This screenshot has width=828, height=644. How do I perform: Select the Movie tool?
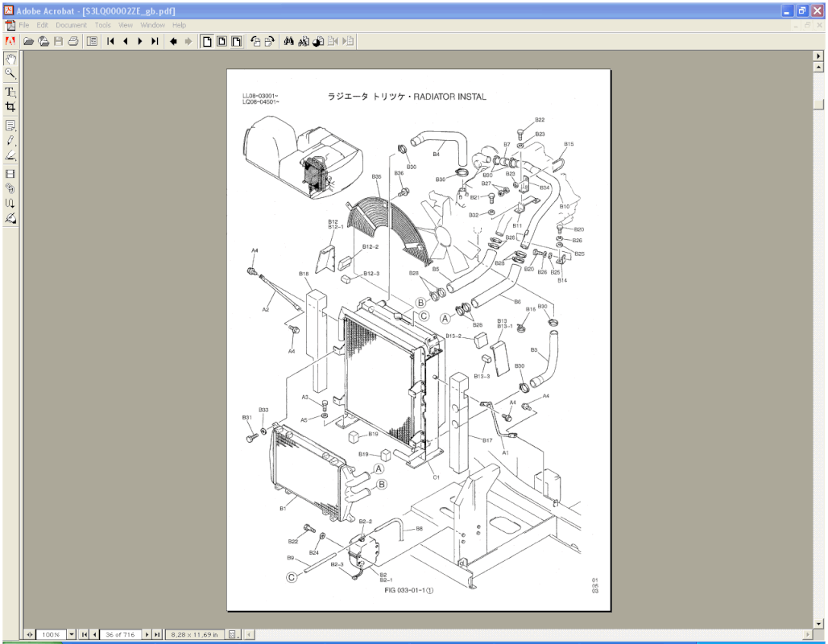click(x=10, y=174)
